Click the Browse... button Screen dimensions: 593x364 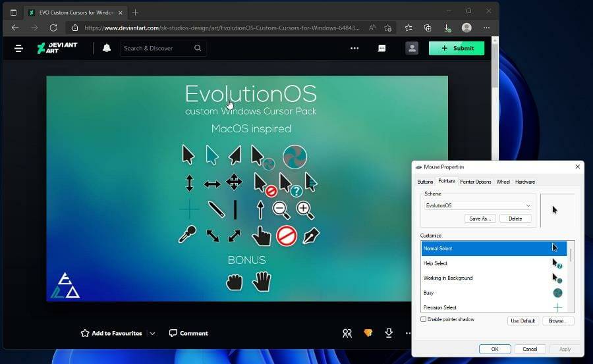coord(558,321)
